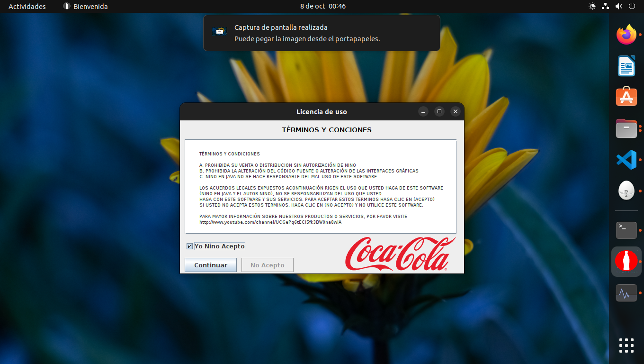Close the Licencia de uso window
The height and width of the screenshot is (364, 644).
click(456, 111)
